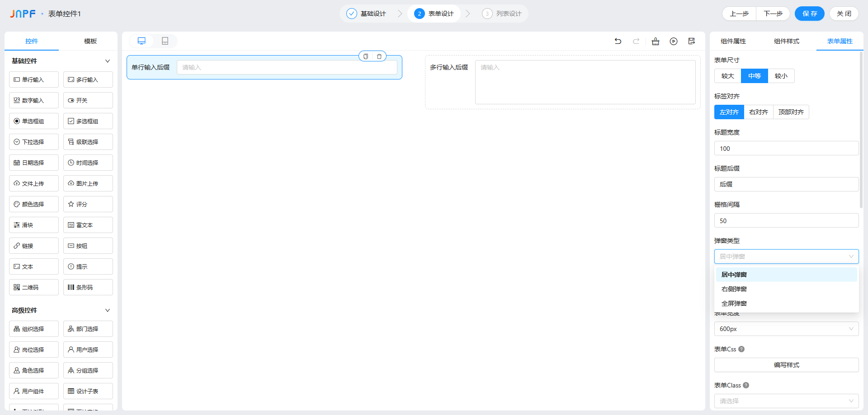
Task: Add the 组织选择 advanced control
Action: coord(34,329)
